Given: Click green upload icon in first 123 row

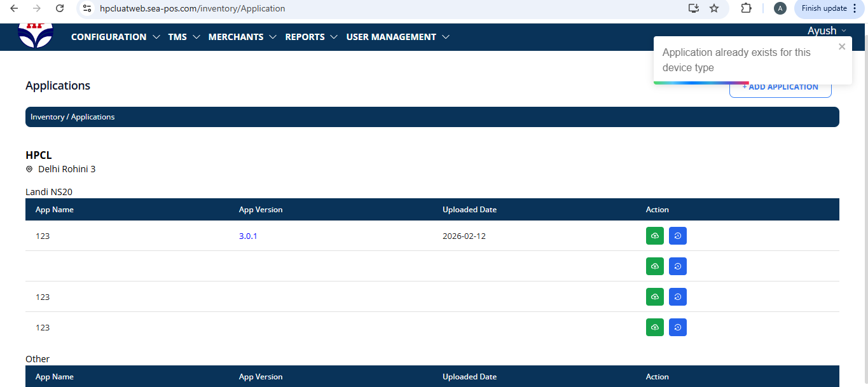Looking at the screenshot, I should 654,236.
